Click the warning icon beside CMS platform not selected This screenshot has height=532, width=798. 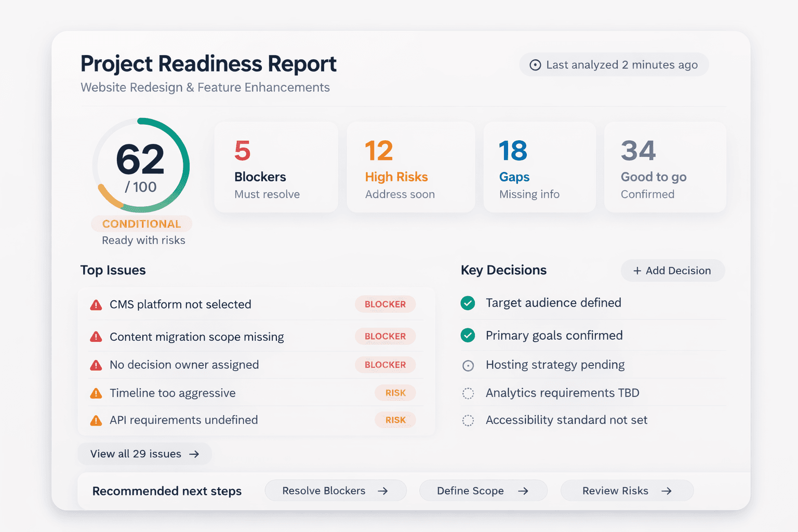(x=96, y=304)
